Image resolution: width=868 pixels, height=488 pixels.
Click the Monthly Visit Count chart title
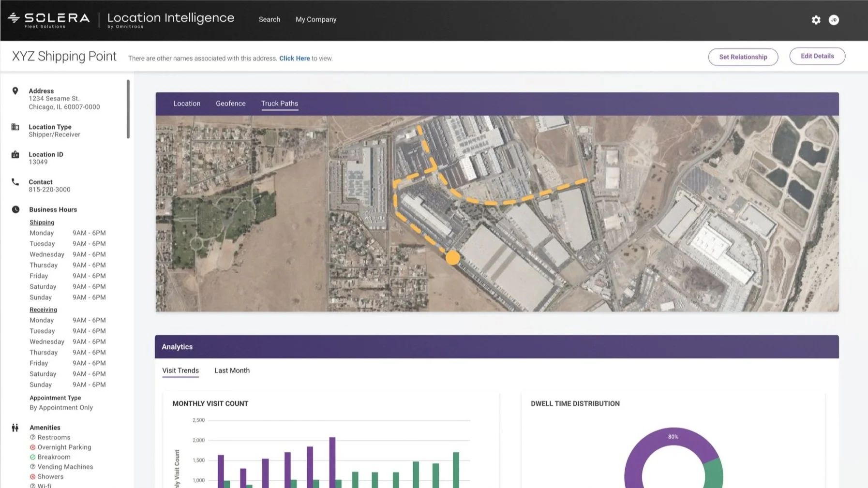(x=210, y=403)
